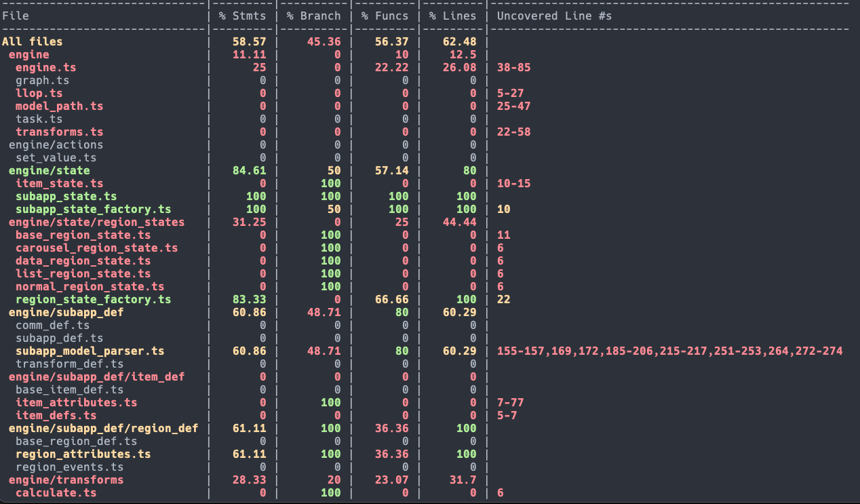This screenshot has width=860, height=504.
Task: Click the engine.ts file name
Action: pos(45,68)
